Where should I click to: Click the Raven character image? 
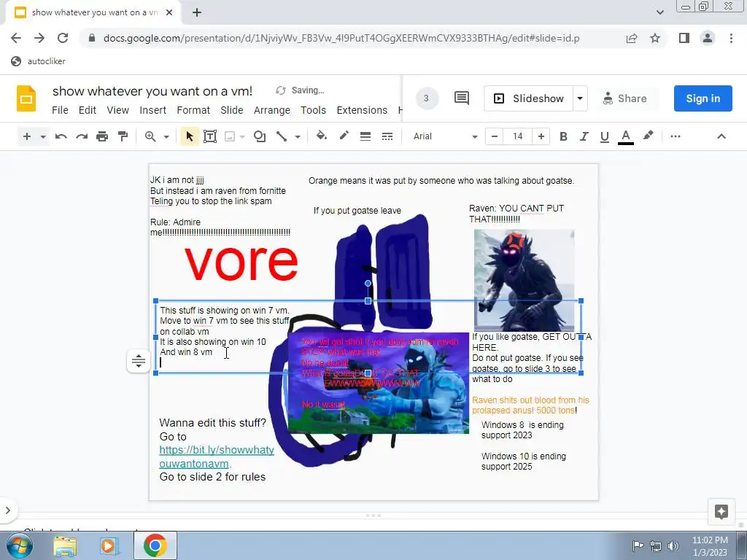[x=524, y=280]
